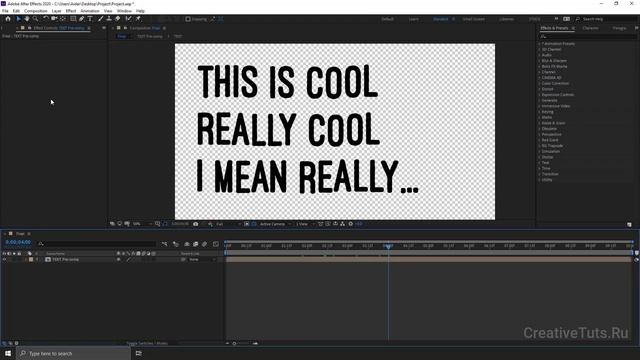Viewport: 640px width, 360px height.
Task: Select the Puppet Pin tool
Action: pos(138,19)
